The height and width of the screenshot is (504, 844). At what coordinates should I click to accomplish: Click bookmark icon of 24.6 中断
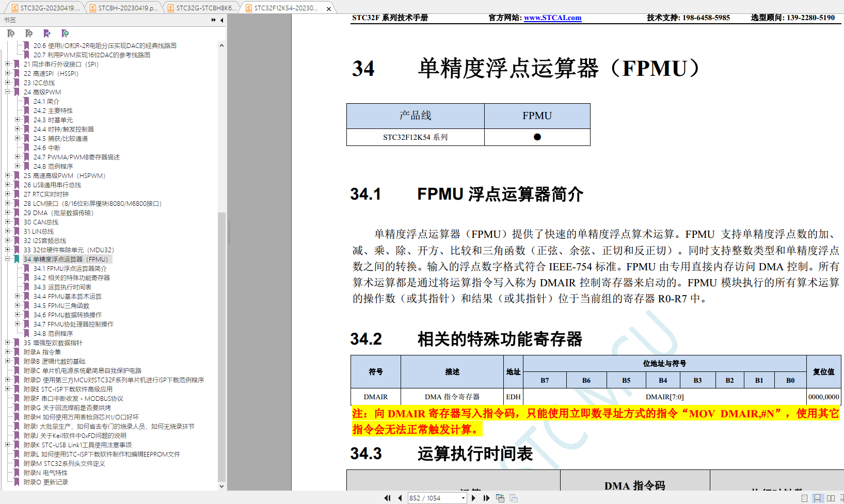pos(26,148)
